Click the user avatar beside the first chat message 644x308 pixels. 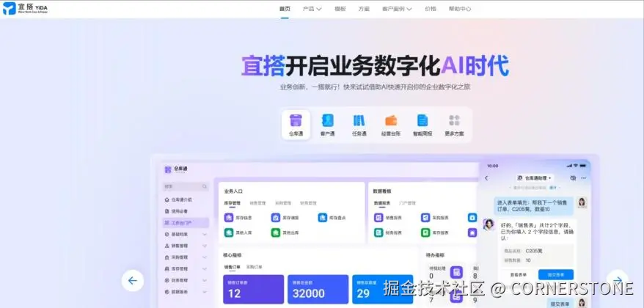582,202
